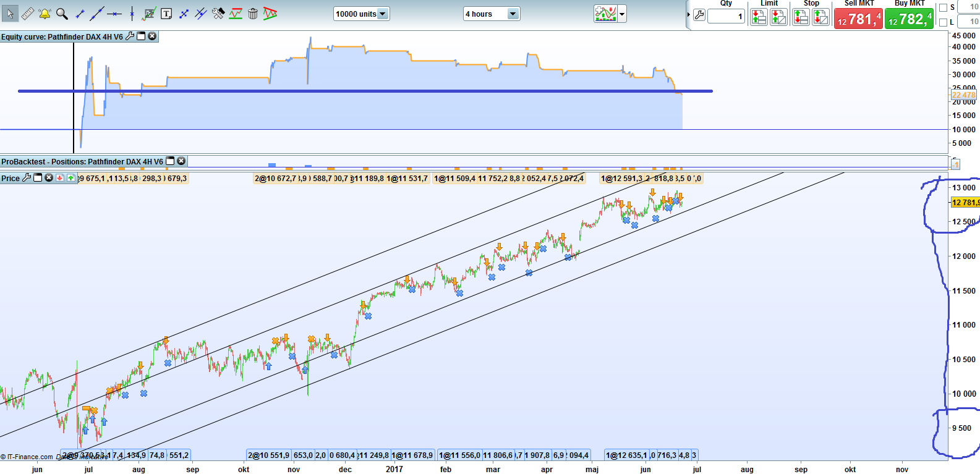
Task: Click the IT-Finance.com copyright text
Action: click(x=28, y=457)
